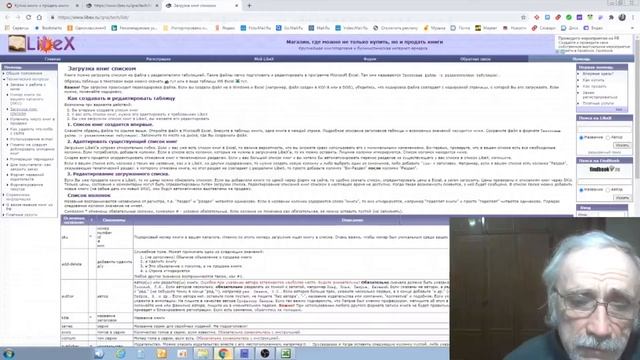The image size is (640, 360).
Task: Expand 'Платные услуги' in left help sidebar
Action: 22,214
